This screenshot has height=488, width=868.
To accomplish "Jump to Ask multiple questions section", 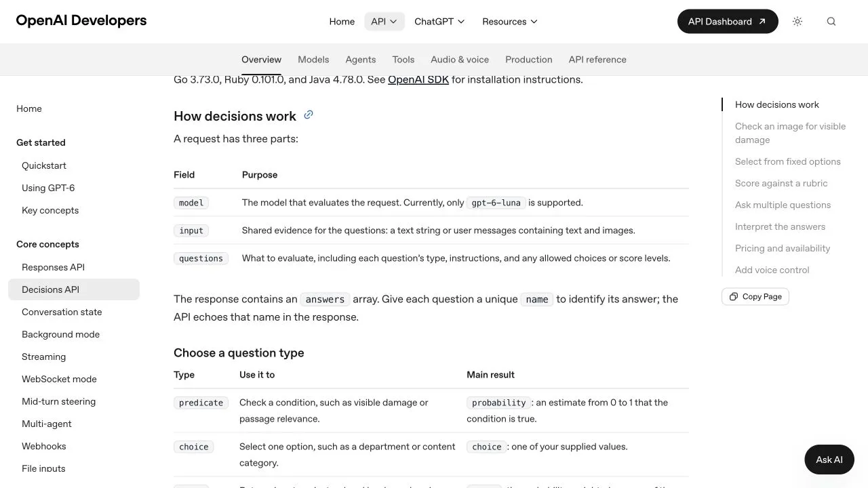I will (x=783, y=205).
